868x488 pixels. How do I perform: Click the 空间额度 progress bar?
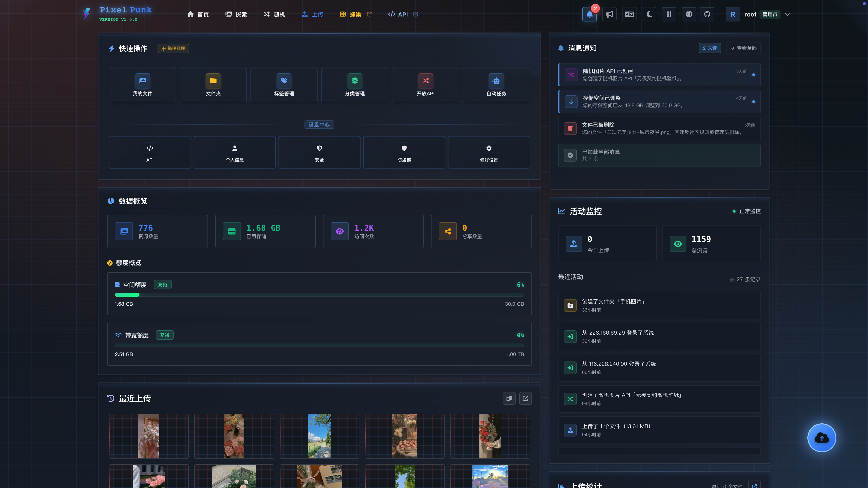(319, 295)
